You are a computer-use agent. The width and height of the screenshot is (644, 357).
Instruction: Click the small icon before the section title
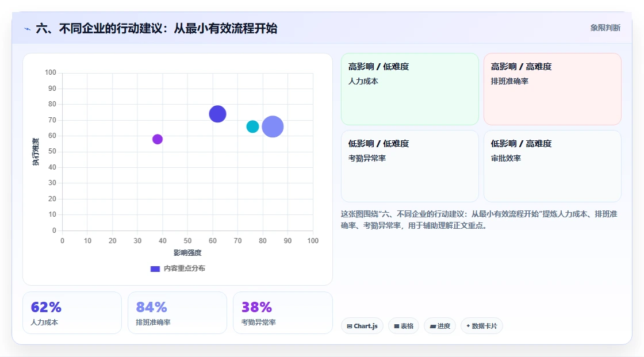coord(28,29)
